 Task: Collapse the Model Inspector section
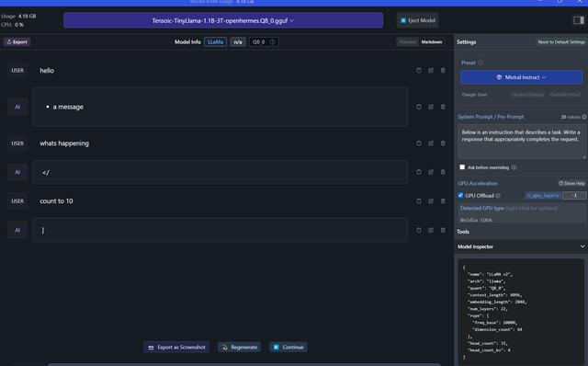[x=582, y=246]
